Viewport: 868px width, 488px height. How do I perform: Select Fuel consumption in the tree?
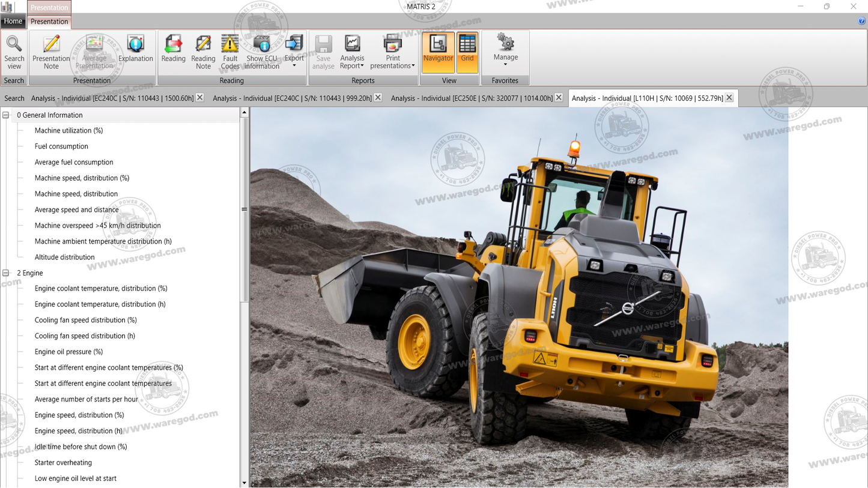pos(61,146)
